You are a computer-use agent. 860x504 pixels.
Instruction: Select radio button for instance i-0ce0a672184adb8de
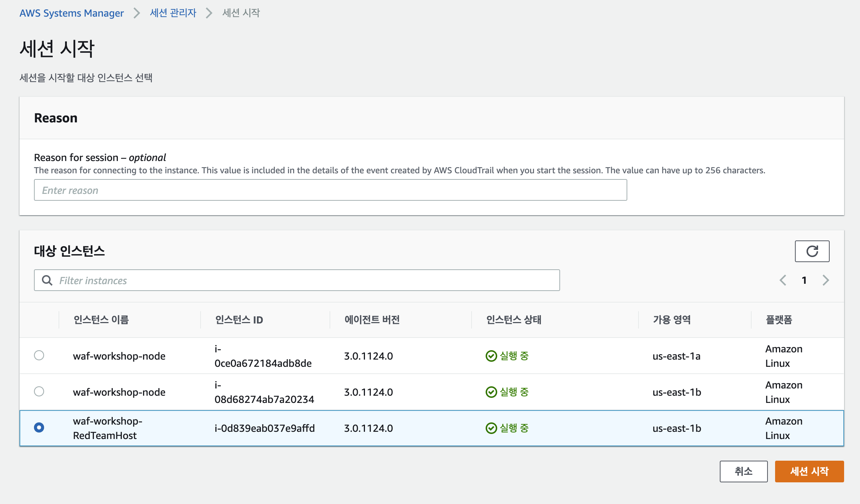pos(39,355)
